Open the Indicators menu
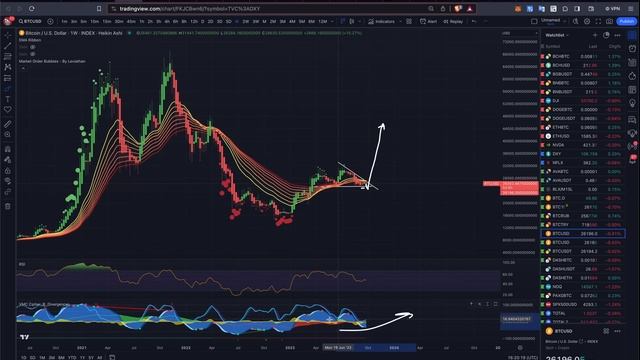Viewport: 640px width, 360px height. (x=382, y=21)
